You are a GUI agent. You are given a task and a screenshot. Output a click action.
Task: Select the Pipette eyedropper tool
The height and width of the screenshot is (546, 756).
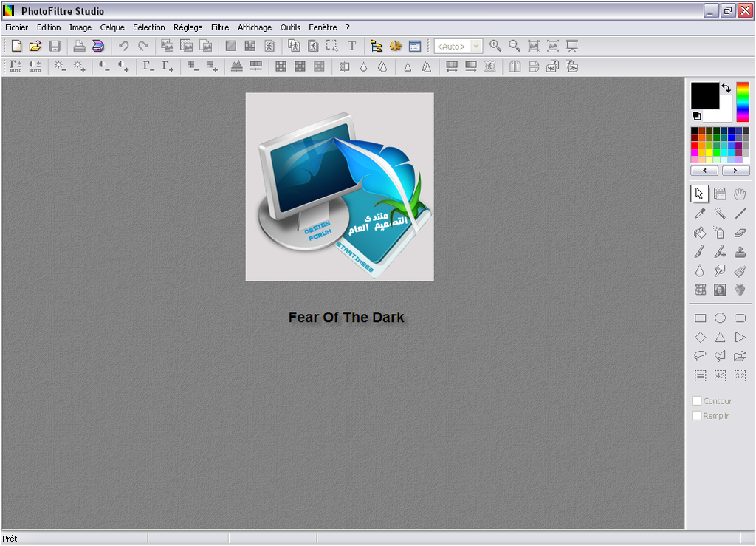[700, 214]
